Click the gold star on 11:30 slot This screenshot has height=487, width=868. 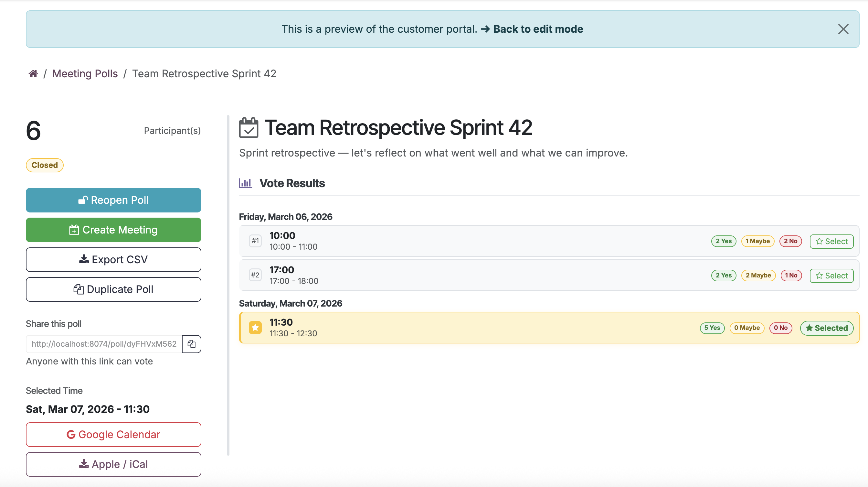click(255, 328)
